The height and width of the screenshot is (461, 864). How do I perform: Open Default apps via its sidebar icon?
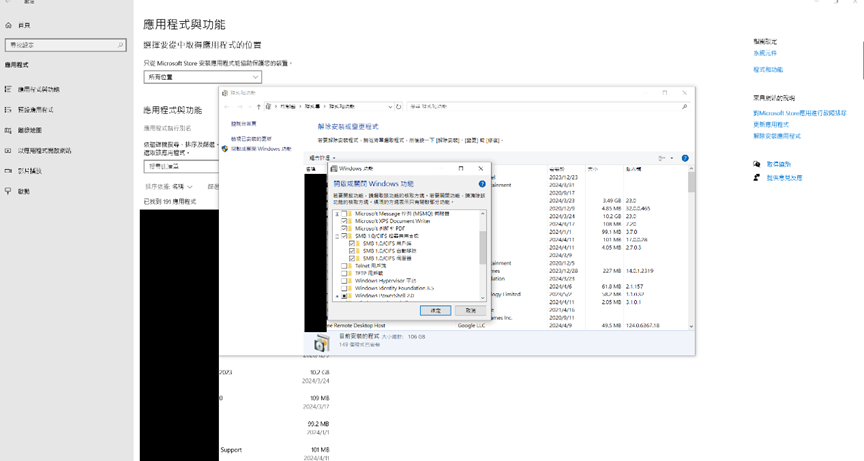click(x=8, y=110)
